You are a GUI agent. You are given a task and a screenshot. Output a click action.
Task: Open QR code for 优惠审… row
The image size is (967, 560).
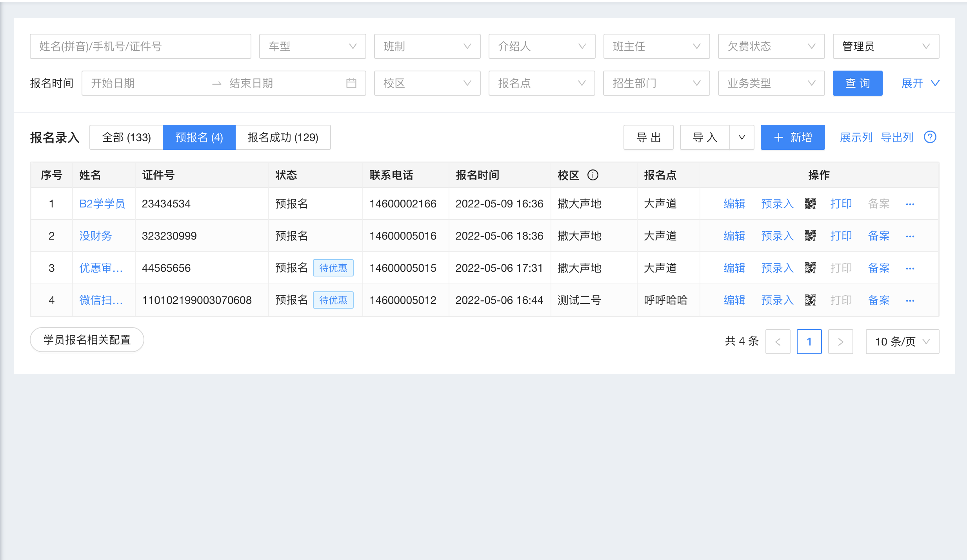coord(810,268)
